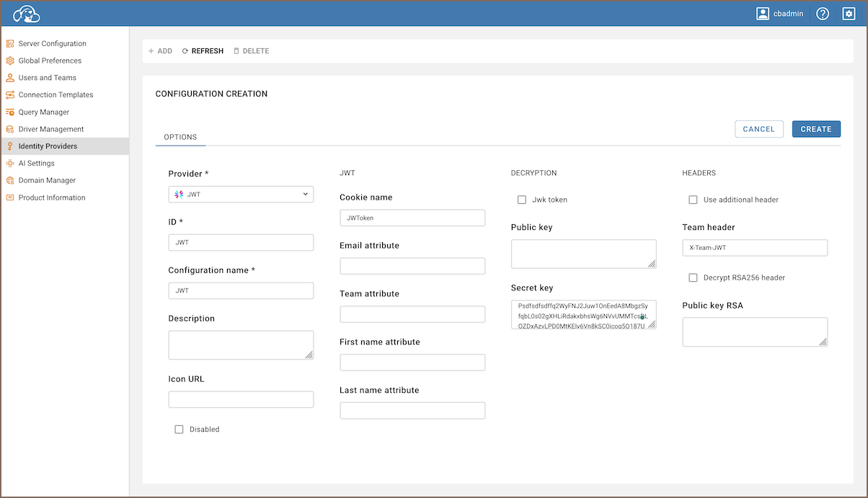Image resolution: width=868 pixels, height=498 pixels.
Task: Check the Use additional header box
Action: (693, 200)
